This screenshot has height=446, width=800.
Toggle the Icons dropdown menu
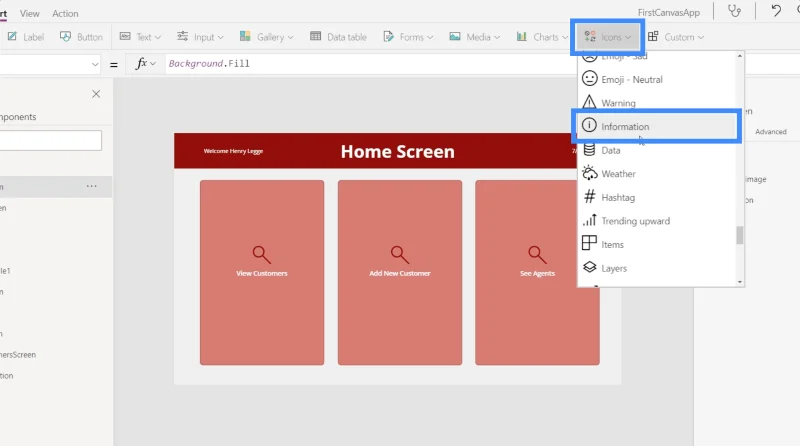(607, 37)
